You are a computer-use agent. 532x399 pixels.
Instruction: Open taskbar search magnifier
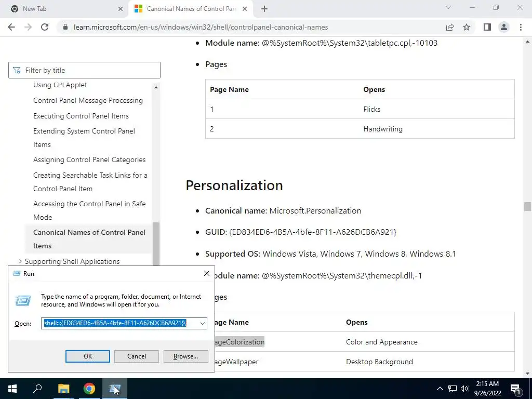[x=37, y=389]
